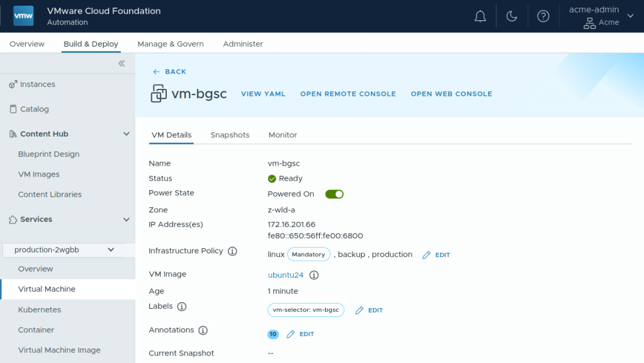Show Labels info icon
The image size is (644, 363).
tap(181, 307)
